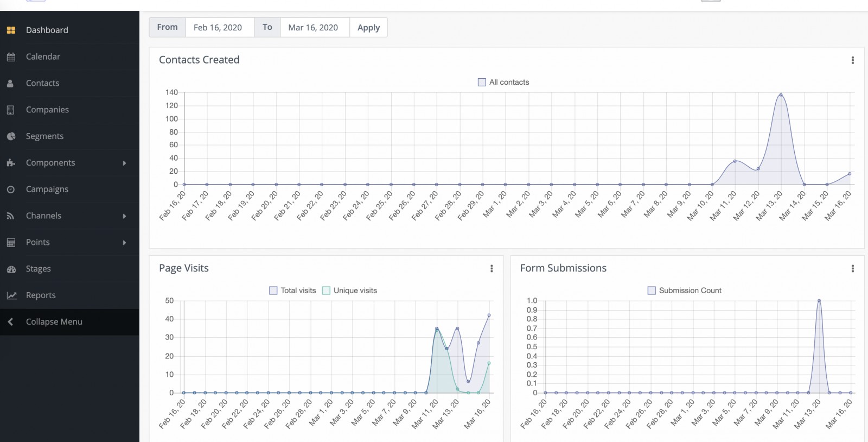Collapse the sidebar with Collapse Menu
The height and width of the screenshot is (442, 868).
(54, 322)
